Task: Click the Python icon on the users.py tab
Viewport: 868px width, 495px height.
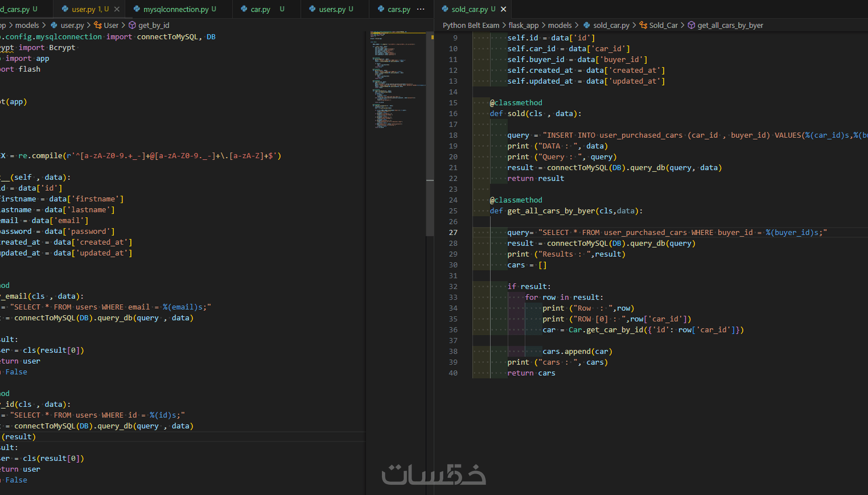Action: point(311,9)
